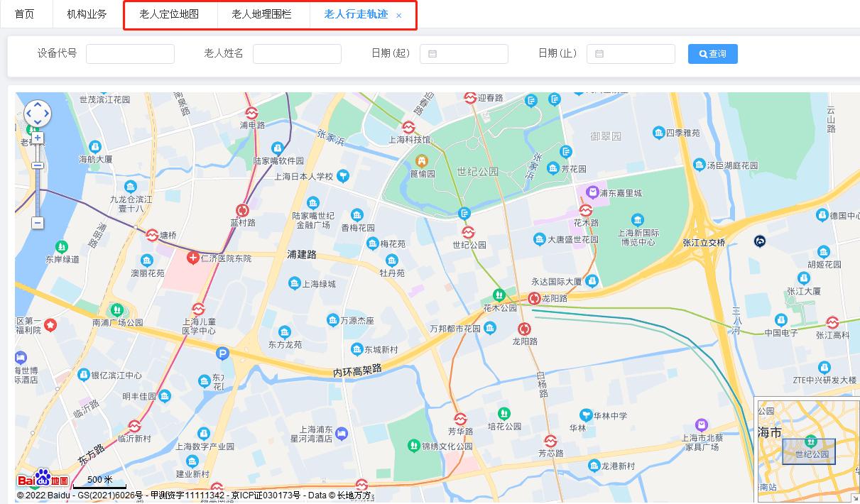This screenshot has height=504, width=860.
Task: Click the 设备代号 input field
Action: tap(130, 53)
